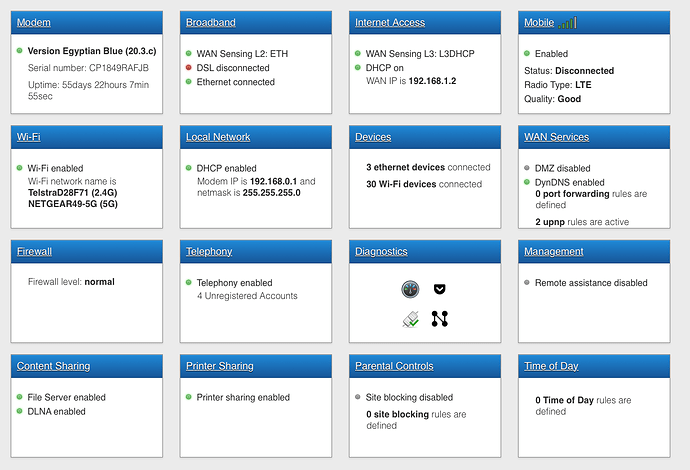Click the red DSL disconnected status dot

(x=188, y=67)
